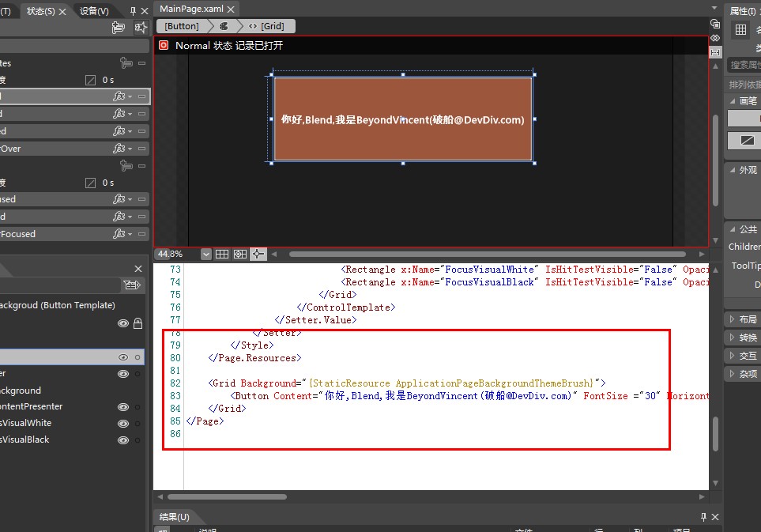Toggle visibility eye of the selected highlighted layer
761x532 pixels.
coord(123,357)
